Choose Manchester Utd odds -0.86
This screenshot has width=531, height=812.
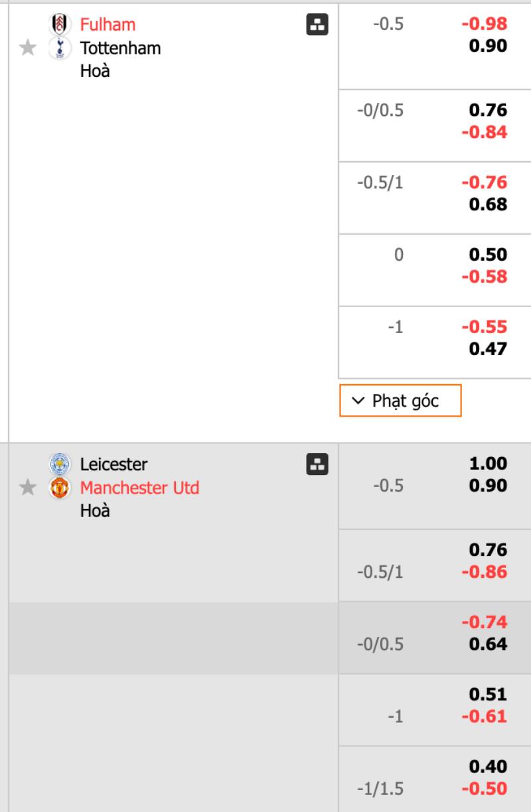coord(485,572)
